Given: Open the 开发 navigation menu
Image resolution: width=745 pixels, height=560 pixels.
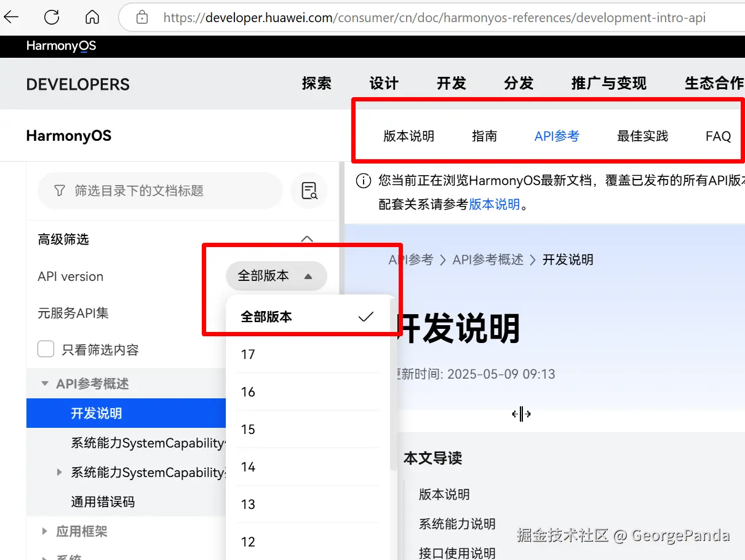Looking at the screenshot, I should 451,83.
